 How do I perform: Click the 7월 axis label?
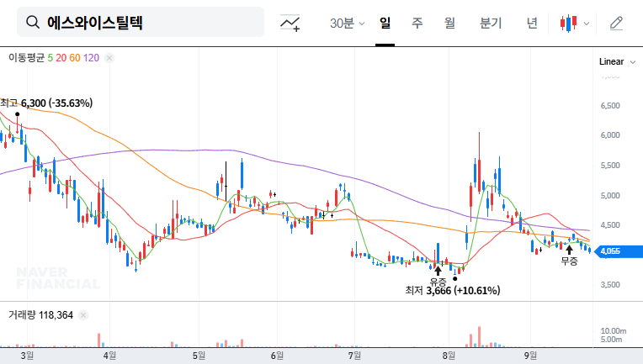coord(354,356)
